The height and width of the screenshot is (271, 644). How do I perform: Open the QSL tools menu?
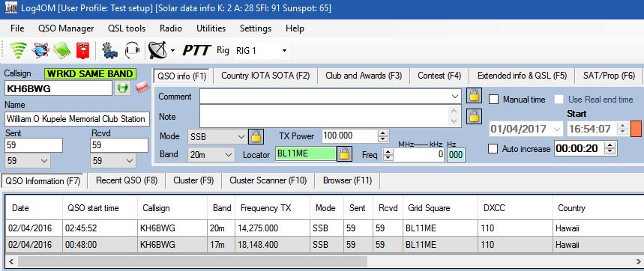(127, 28)
